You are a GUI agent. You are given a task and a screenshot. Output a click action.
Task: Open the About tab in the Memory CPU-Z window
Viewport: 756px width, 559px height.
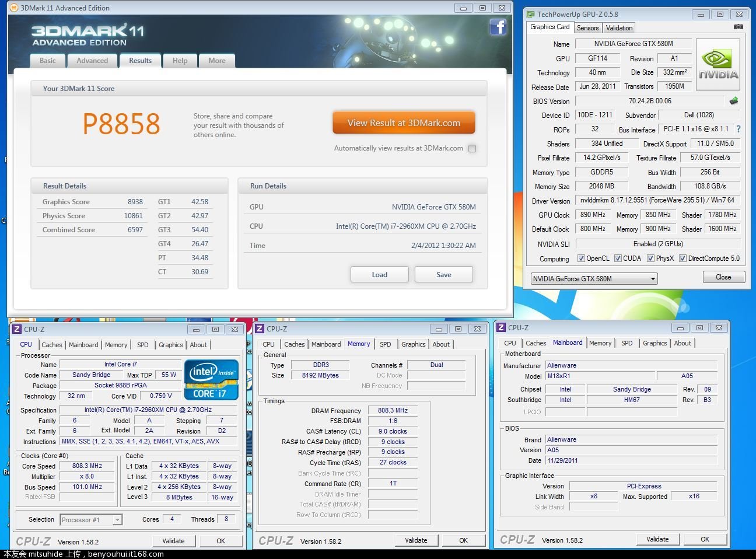441,344
